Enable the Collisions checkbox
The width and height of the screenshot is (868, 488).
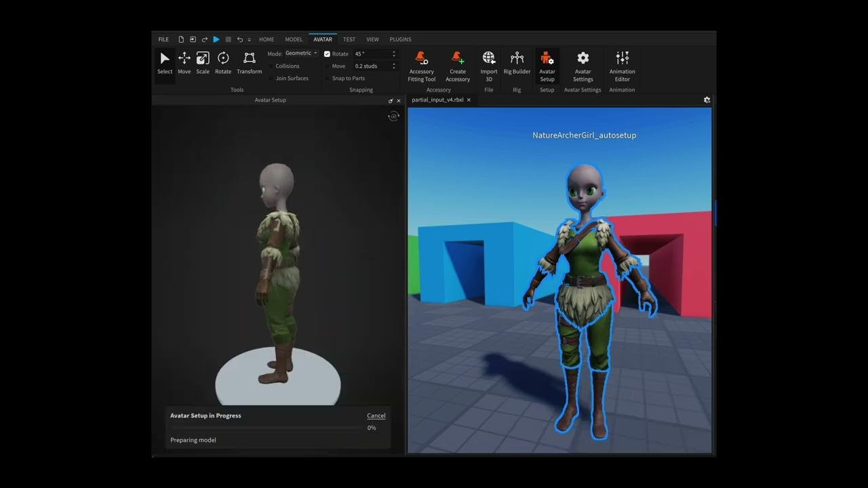click(271, 66)
